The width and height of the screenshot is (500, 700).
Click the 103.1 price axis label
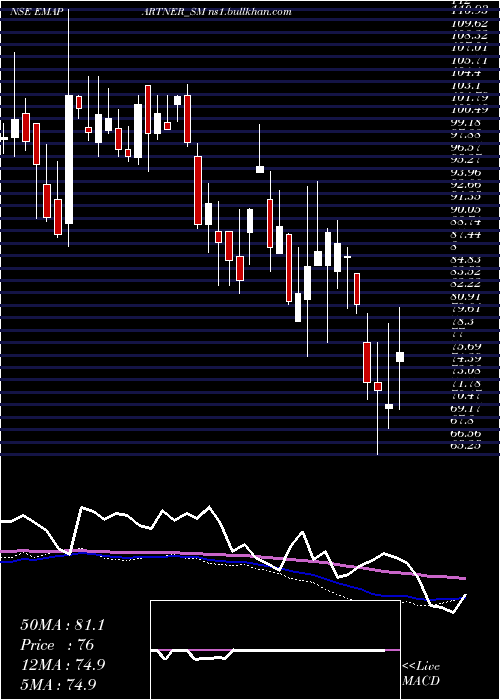(465, 85)
